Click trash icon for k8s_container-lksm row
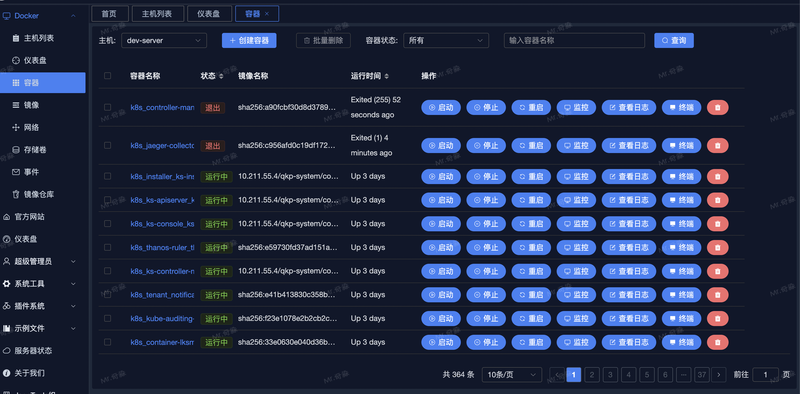The width and height of the screenshot is (800, 394). (717, 342)
